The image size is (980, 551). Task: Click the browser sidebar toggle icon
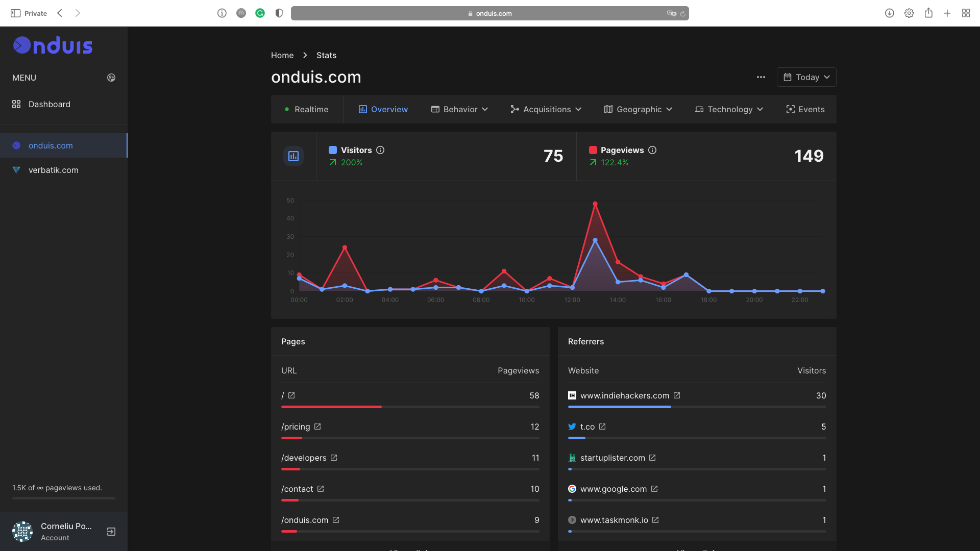pos(16,13)
